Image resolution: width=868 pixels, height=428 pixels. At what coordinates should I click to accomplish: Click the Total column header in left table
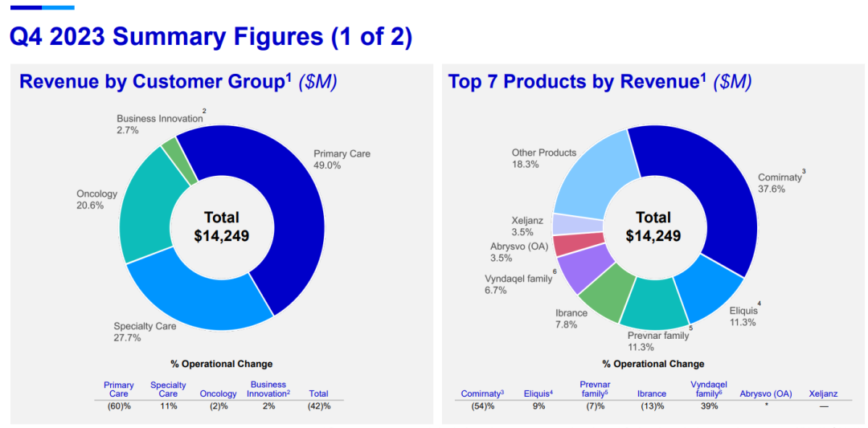(x=318, y=394)
